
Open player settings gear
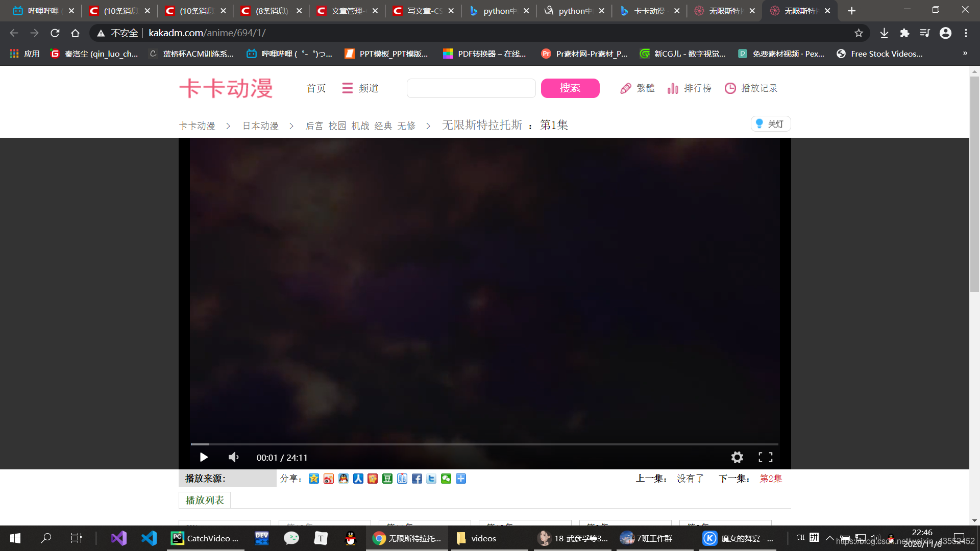click(x=737, y=457)
